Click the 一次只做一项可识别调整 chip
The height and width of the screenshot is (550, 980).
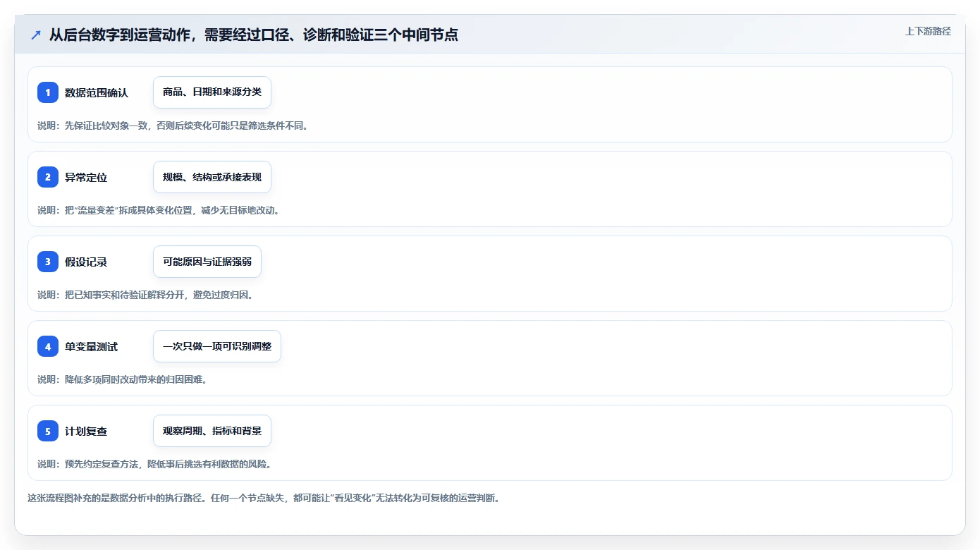coord(217,346)
